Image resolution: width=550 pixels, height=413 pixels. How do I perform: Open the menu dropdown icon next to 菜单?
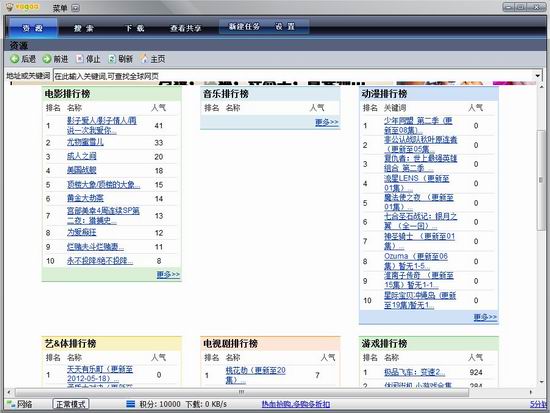tap(75, 8)
